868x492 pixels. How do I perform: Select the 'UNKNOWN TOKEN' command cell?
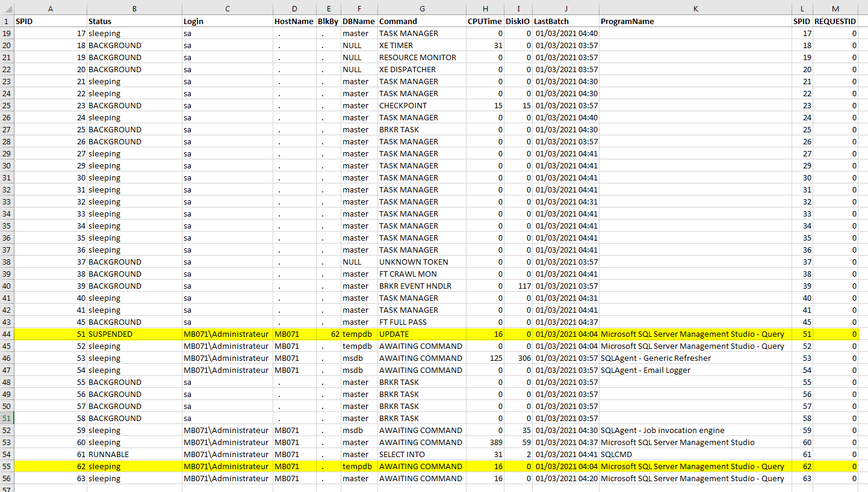[x=422, y=262]
